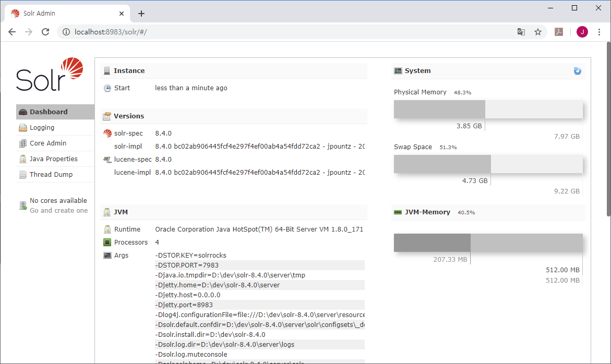Click the Args terminal icon
The height and width of the screenshot is (364, 611).
[107, 256]
